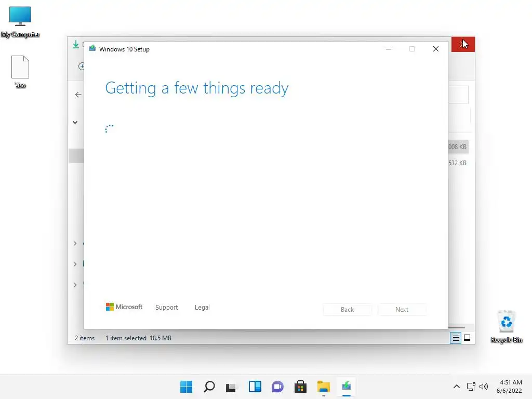Screen dimensions: 532x399
Task: Open the Windows Start menu
Action: [x=186, y=387]
